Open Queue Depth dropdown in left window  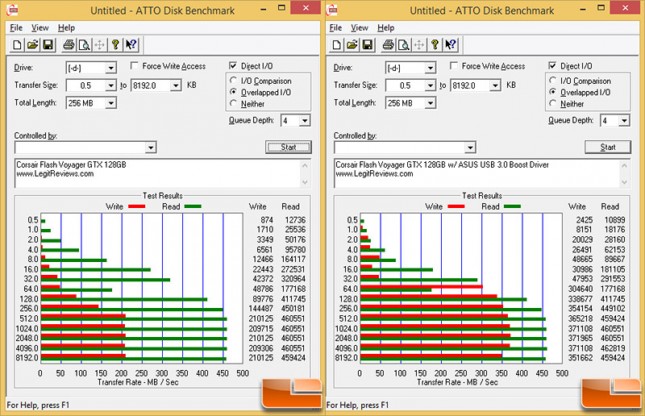[x=304, y=121]
